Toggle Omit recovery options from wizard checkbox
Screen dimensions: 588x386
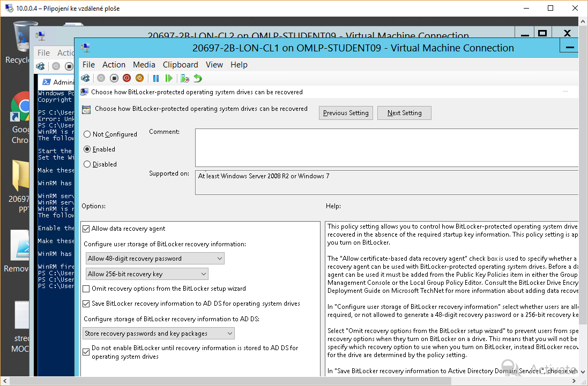click(x=86, y=289)
